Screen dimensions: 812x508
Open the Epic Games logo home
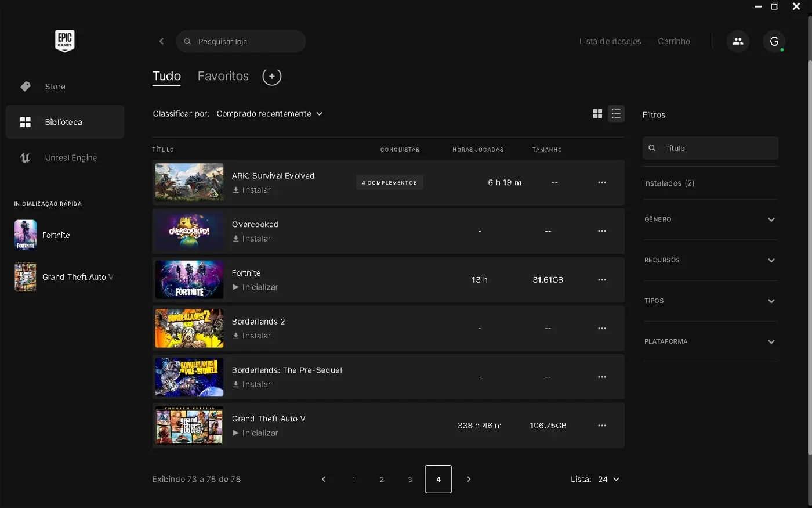[x=64, y=41]
